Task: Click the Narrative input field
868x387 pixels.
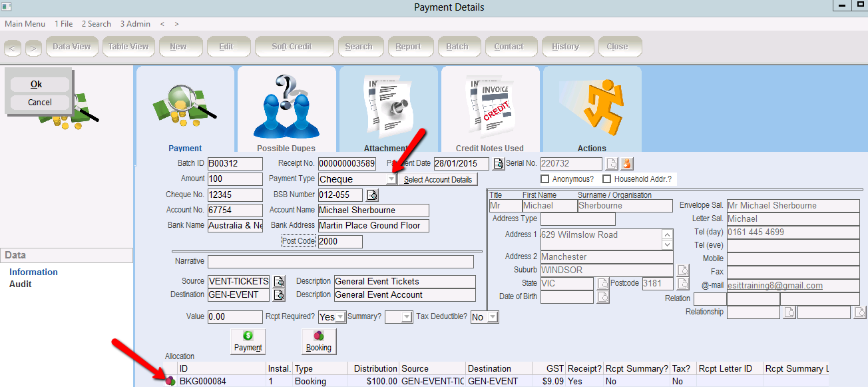Action: pyautogui.click(x=340, y=261)
